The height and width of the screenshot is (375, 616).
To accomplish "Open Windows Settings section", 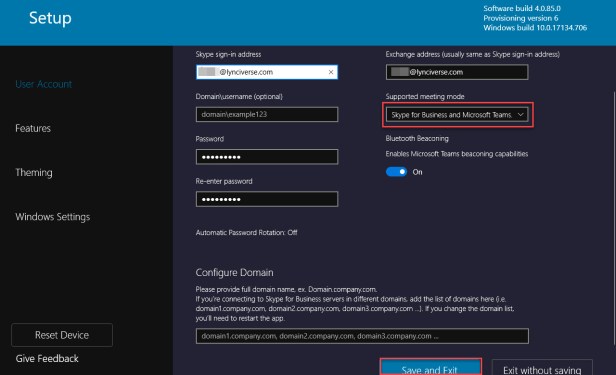I will coord(53,217).
